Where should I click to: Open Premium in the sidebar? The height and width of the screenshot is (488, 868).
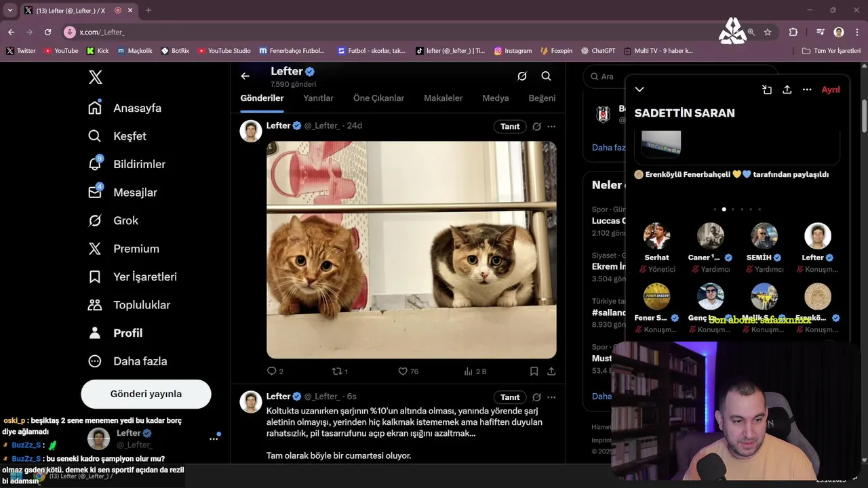point(124,249)
